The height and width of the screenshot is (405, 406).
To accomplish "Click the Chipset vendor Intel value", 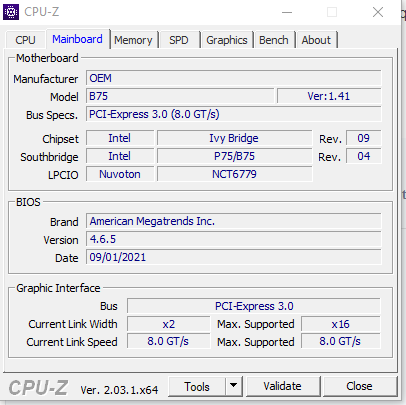I will point(120,138).
